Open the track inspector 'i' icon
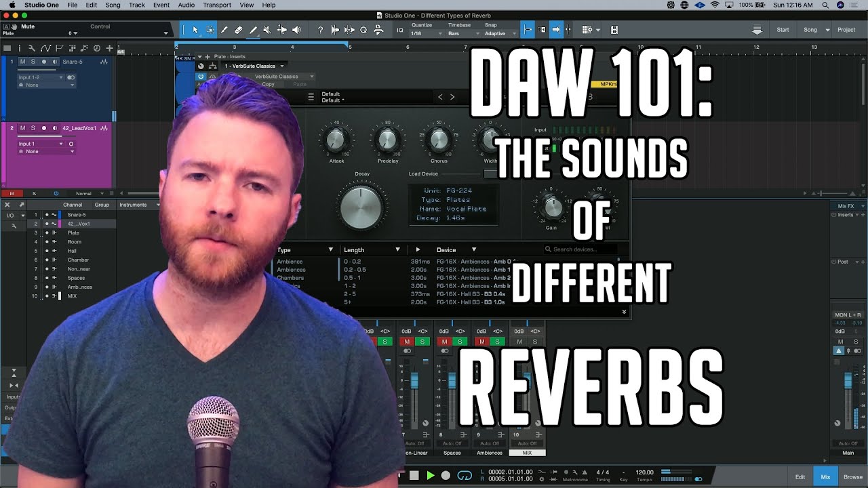 pos(20,48)
